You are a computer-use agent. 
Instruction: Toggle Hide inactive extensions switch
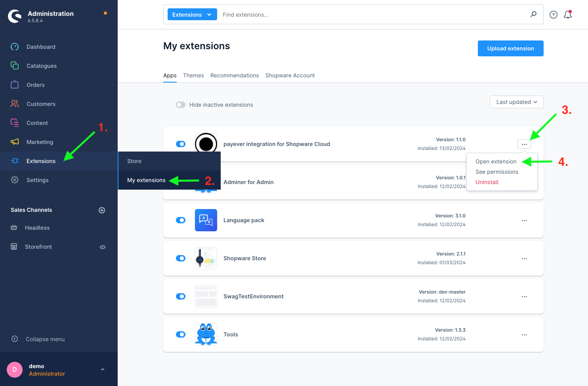[x=181, y=105]
